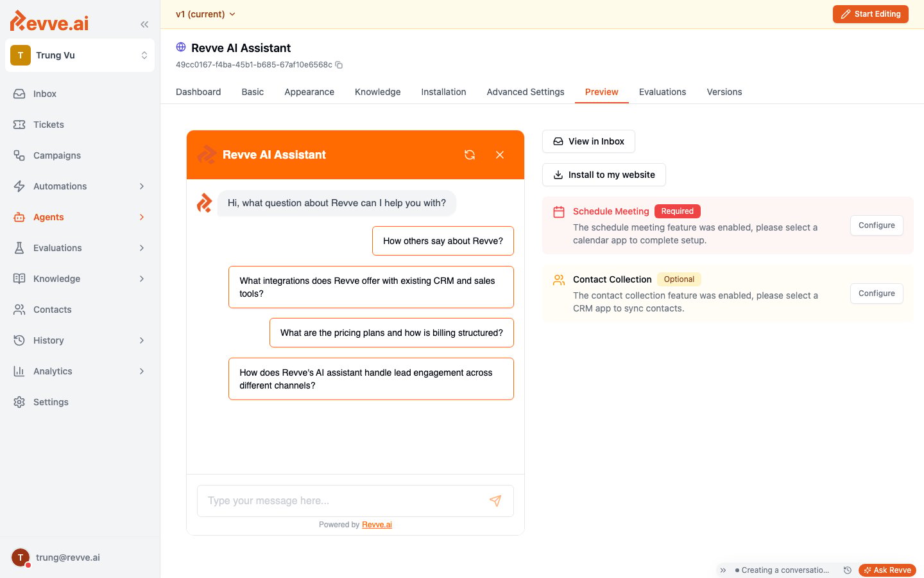The width and height of the screenshot is (924, 578).
Task: Choose the pricing plans suggested question
Action: pyautogui.click(x=391, y=333)
